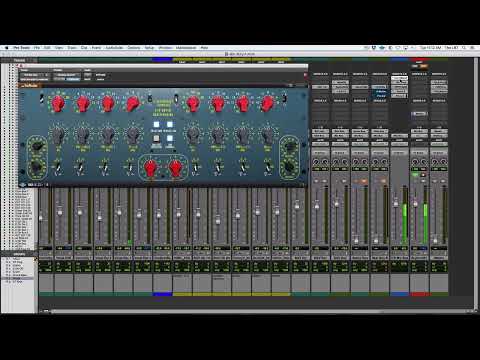Screen dimensions: 480x360
Task: Open the Help menu
Action: point(204,48)
